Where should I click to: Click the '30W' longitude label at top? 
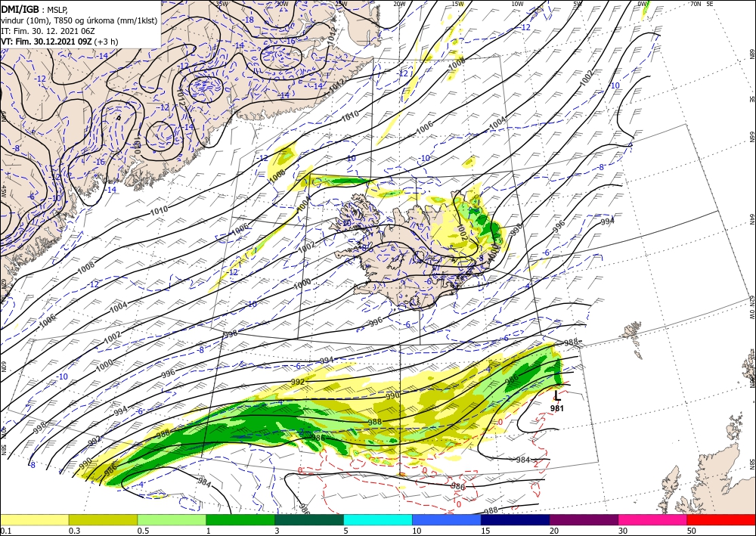(282, 3)
